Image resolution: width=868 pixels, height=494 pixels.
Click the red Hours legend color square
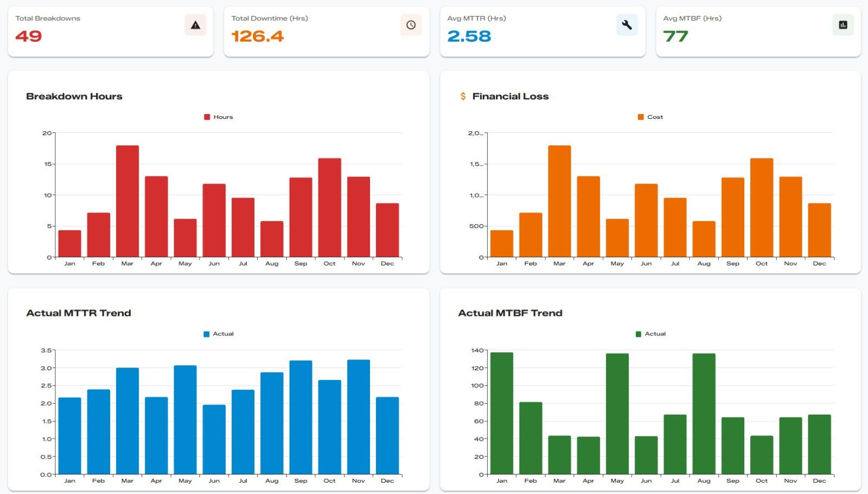coord(207,117)
